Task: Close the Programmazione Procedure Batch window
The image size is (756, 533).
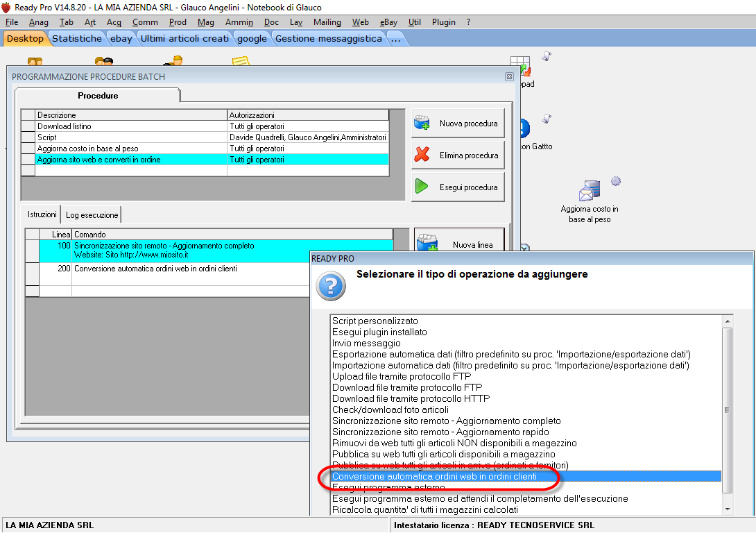Action: click(x=509, y=77)
